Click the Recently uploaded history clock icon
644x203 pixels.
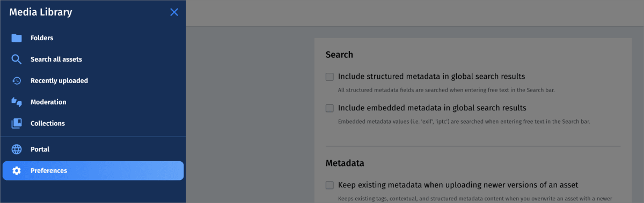click(17, 81)
